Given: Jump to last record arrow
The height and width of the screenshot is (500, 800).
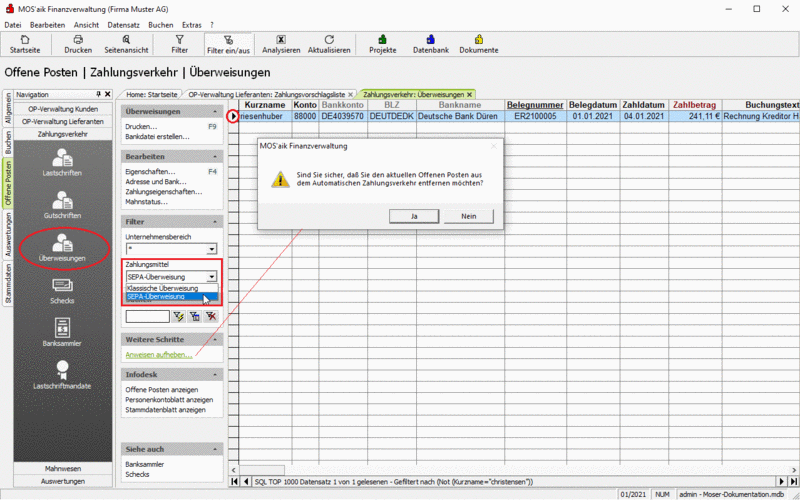Looking at the screenshot, I should click(x=794, y=481).
